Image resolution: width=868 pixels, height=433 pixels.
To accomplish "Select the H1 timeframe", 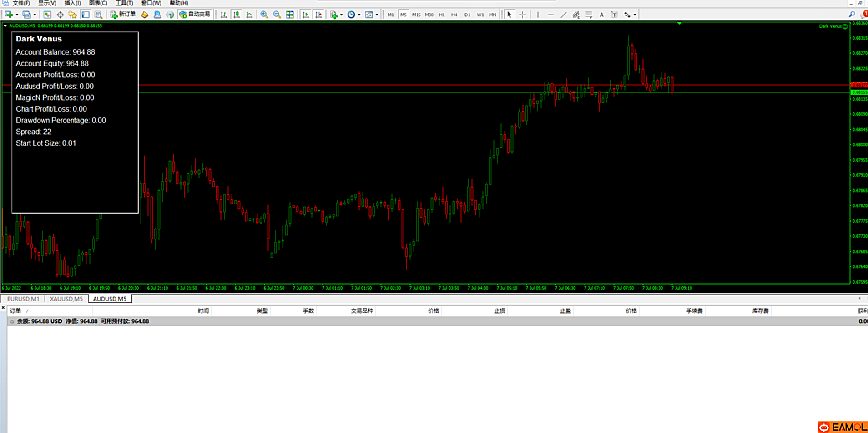I will pos(442,15).
